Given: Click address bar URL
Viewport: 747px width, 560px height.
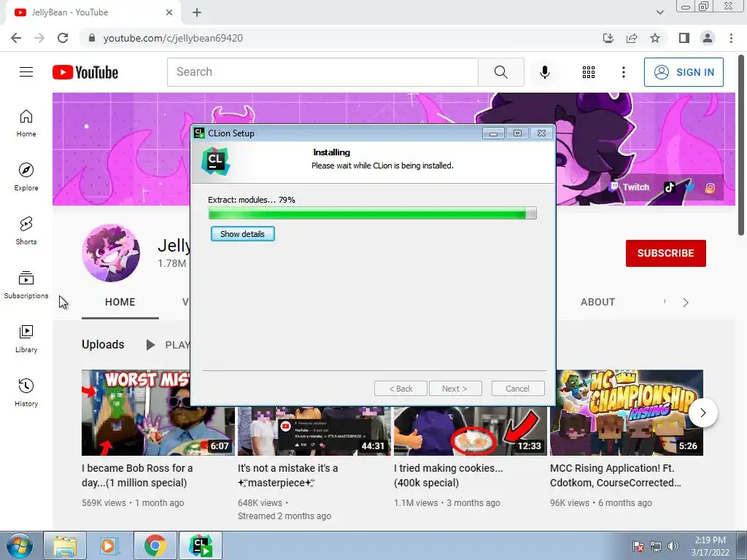Looking at the screenshot, I should pos(173,38).
